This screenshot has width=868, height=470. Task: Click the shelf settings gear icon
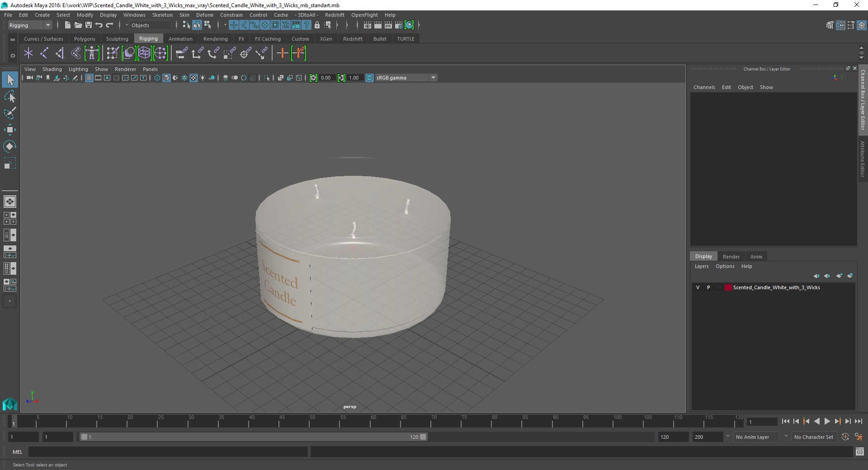pos(13,56)
